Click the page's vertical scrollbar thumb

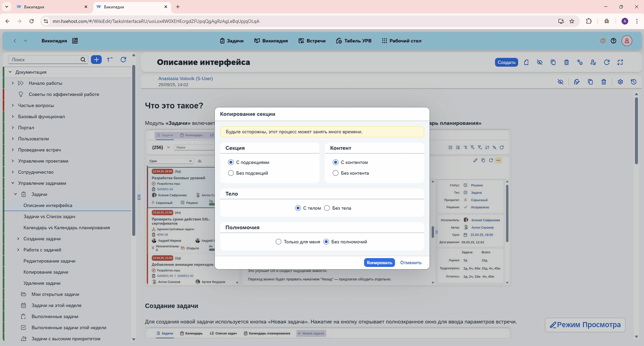(x=636, y=131)
